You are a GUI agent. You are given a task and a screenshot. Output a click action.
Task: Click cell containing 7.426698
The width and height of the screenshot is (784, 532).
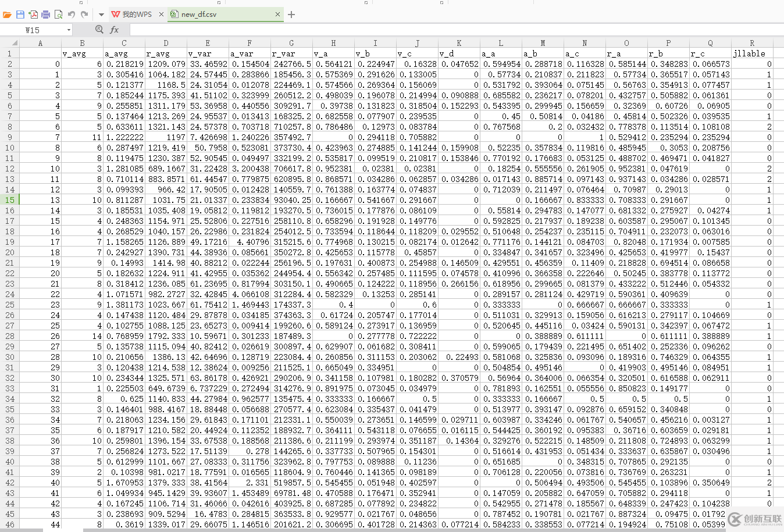(208, 137)
